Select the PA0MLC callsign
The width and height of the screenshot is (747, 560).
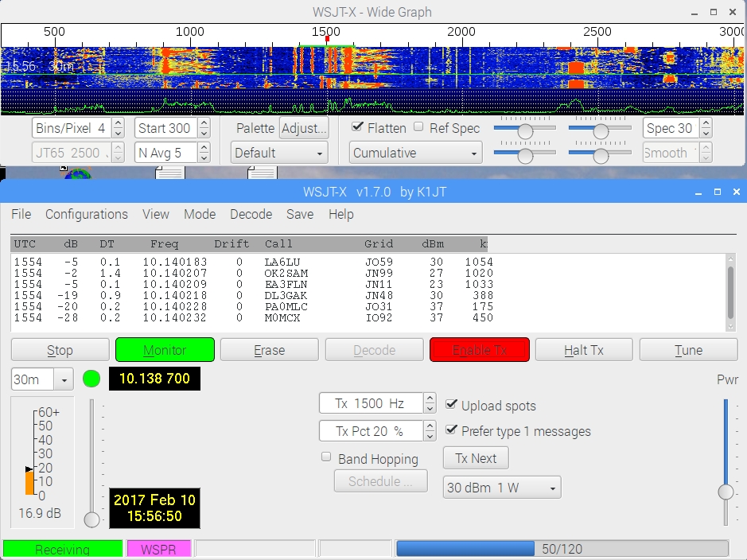[286, 307]
